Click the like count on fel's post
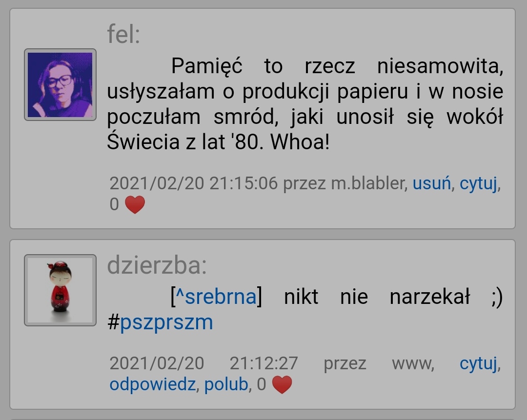The image size is (527, 420). tap(114, 204)
